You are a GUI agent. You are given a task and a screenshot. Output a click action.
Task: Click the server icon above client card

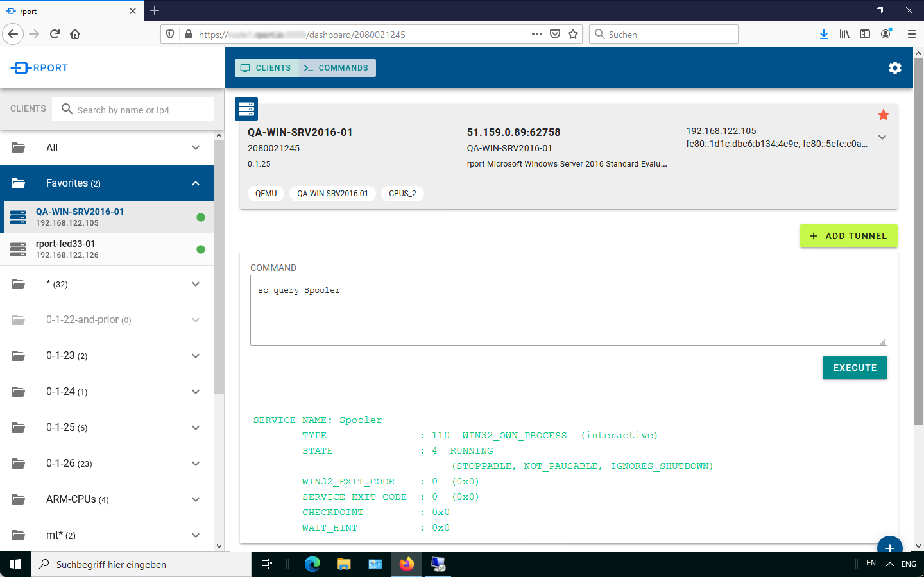click(x=246, y=109)
